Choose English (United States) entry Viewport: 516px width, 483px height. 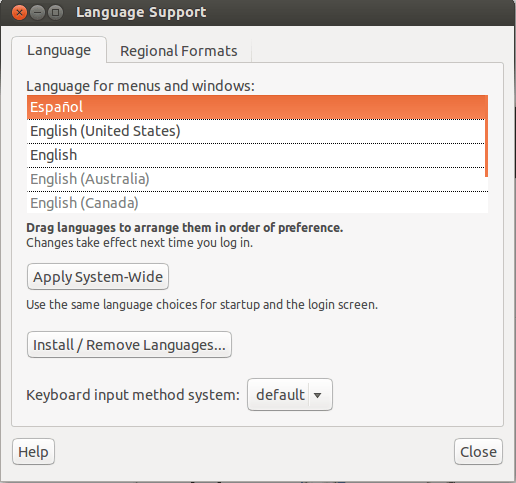pyautogui.click(x=257, y=131)
